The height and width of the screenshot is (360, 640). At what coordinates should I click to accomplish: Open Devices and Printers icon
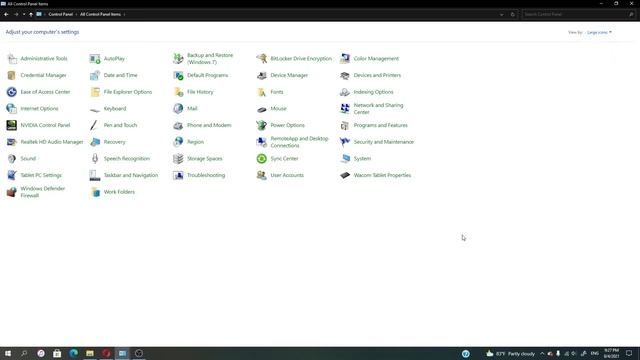coord(345,76)
